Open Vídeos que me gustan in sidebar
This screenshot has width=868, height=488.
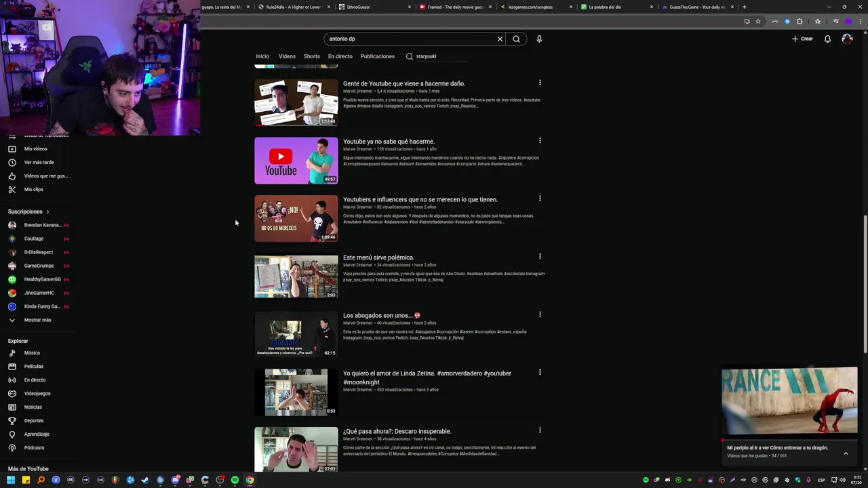(45, 176)
